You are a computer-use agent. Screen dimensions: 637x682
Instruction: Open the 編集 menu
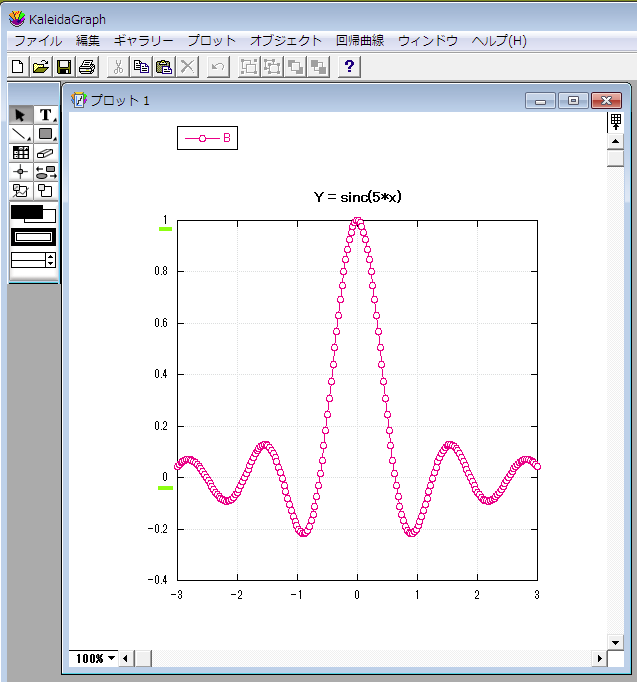87,41
